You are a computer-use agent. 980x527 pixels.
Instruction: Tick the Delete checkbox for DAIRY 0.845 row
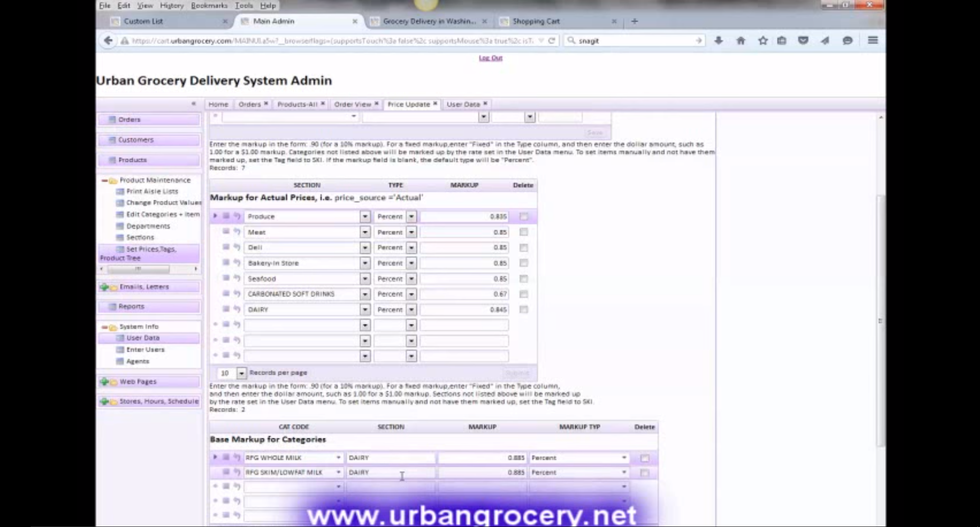(x=523, y=309)
